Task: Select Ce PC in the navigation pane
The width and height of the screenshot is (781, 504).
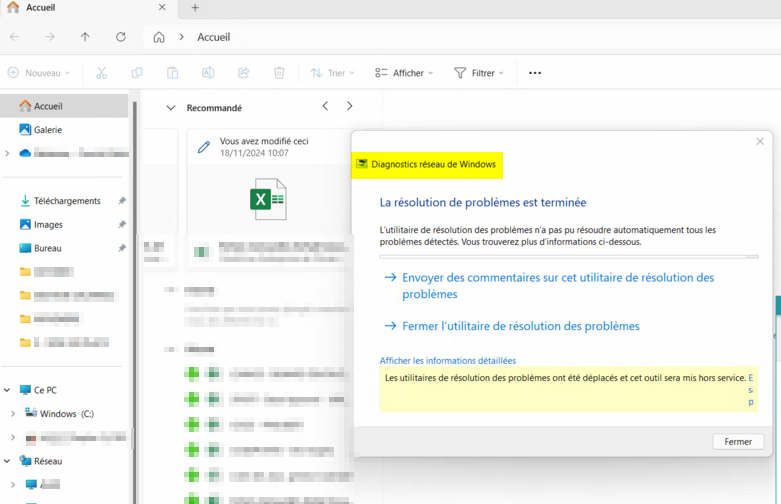Action: pyautogui.click(x=45, y=390)
